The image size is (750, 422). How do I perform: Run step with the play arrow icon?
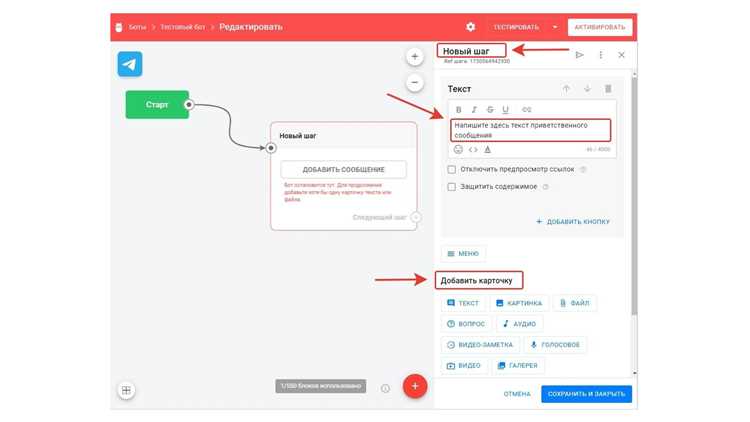pyautogui.click(x=580, y=55)
